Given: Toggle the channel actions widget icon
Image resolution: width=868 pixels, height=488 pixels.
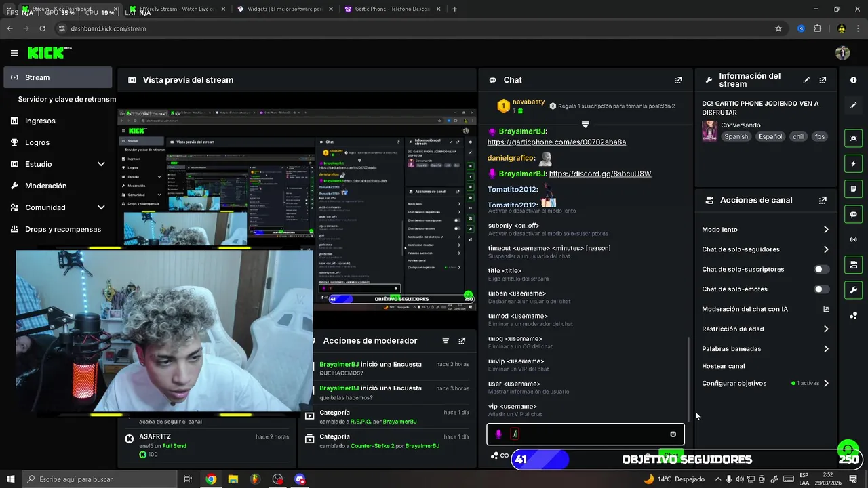Looking at the screenshot, I should (853, 265).
